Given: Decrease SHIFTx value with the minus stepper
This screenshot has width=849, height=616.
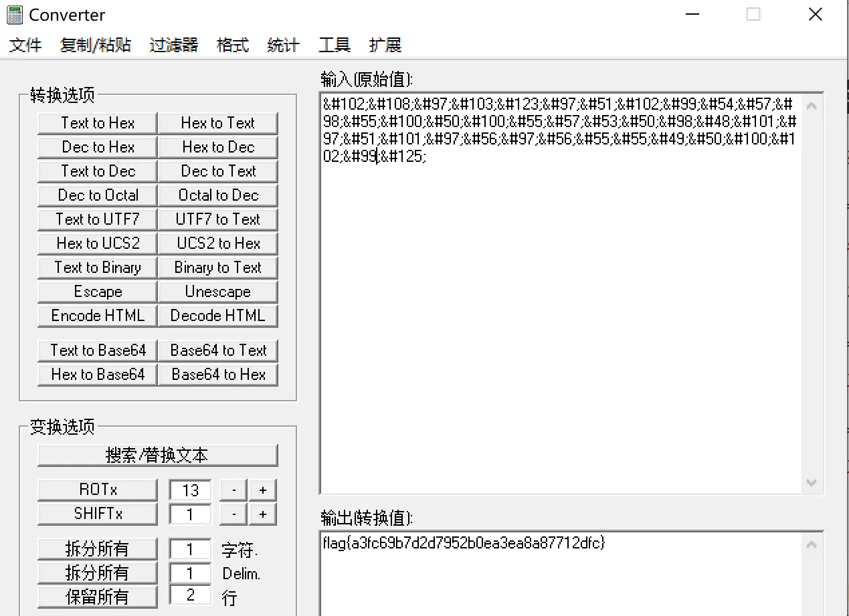Looking at the screenshot, I should pos(233,514).
